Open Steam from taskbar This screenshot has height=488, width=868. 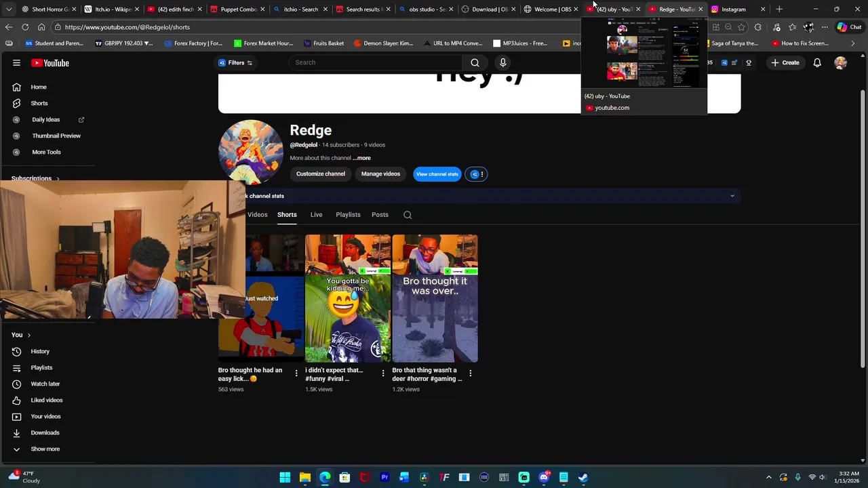(x=583, y=477)
